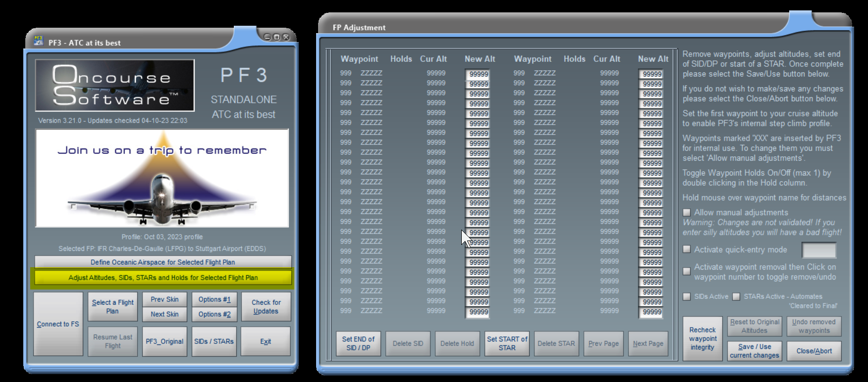
Task: Click first ZZZZZ waypoint in left column
Action: click(371, 73)
